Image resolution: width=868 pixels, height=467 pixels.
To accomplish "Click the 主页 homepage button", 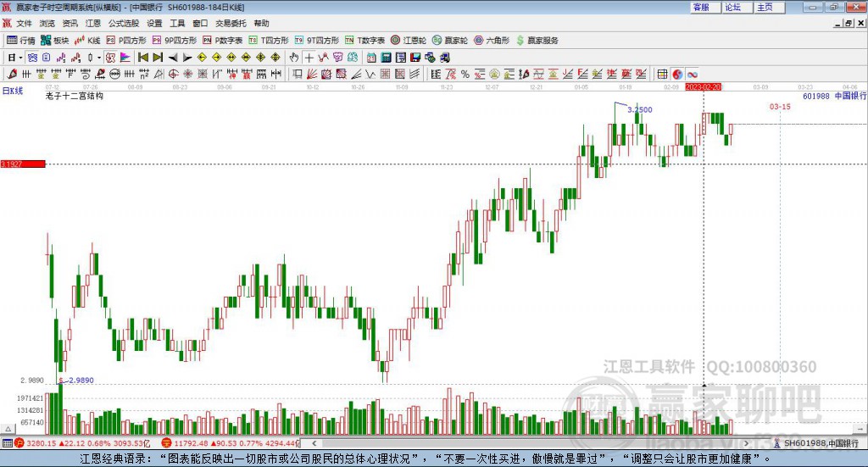I will (768, 7).
